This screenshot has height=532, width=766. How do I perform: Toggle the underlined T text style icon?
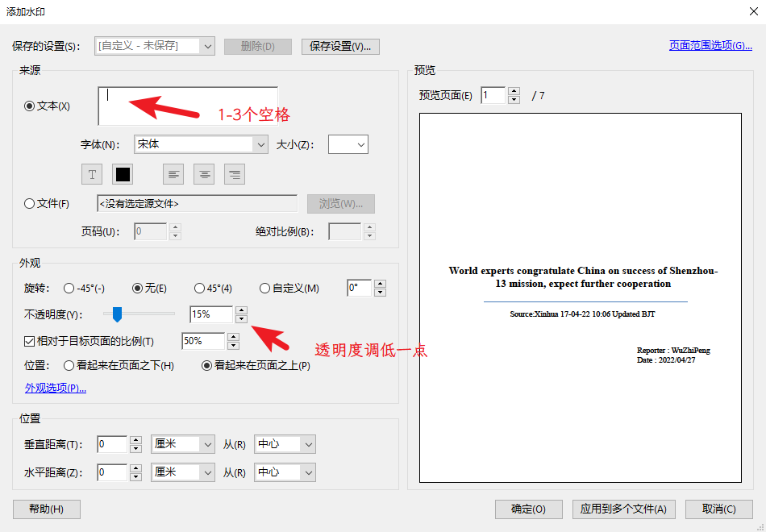(x=92, y=173)
